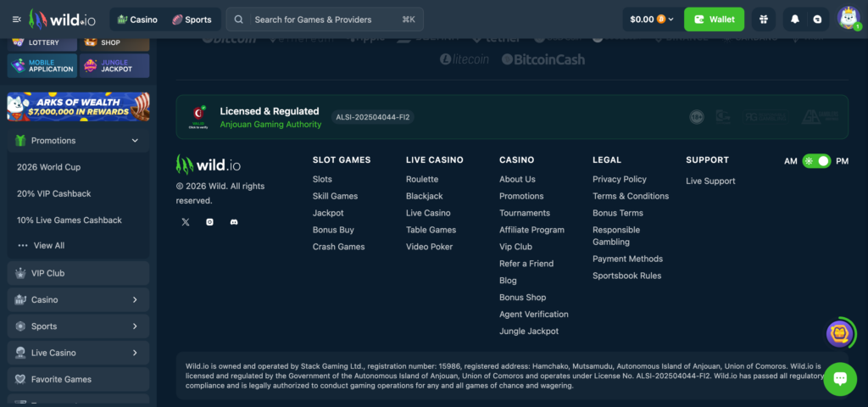Screen dimensions: 868x407
Task: Toggle the AM/PM theme switch
Action: pyautogui.click(x=816, y=161)
